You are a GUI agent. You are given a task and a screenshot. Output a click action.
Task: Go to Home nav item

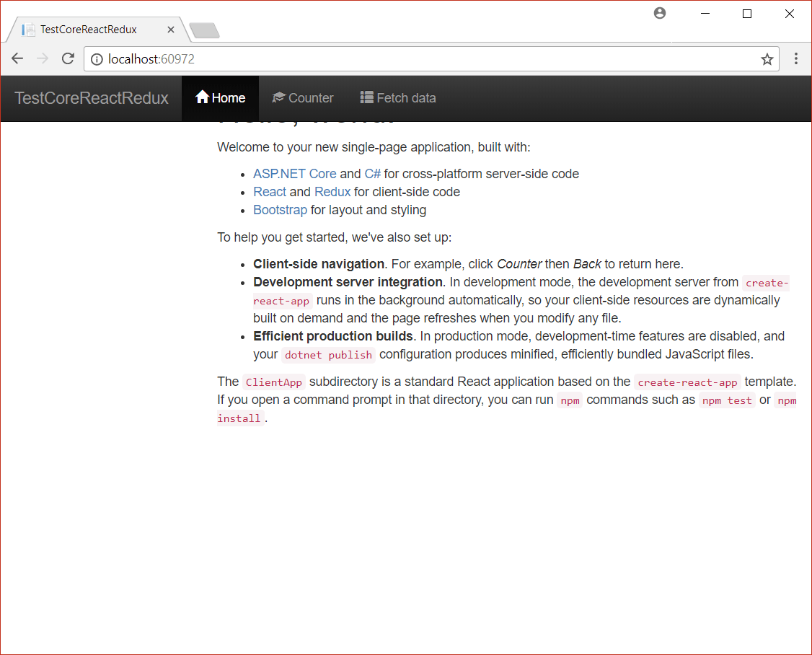[221, 98]
